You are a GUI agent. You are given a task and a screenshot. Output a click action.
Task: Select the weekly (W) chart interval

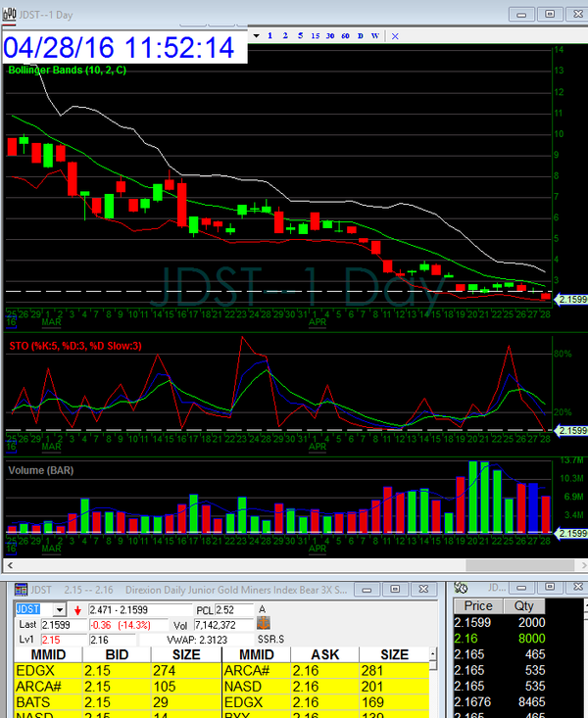point(375,35)
